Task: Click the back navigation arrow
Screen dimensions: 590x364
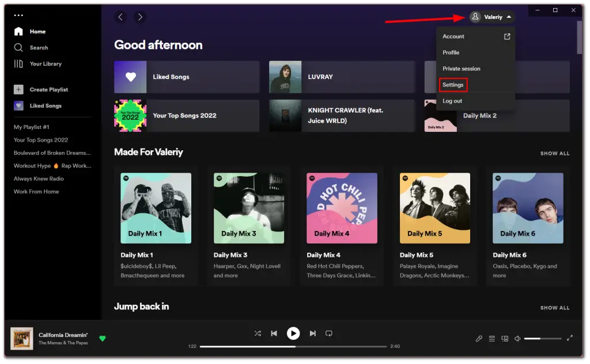Action: pos(120,17)
